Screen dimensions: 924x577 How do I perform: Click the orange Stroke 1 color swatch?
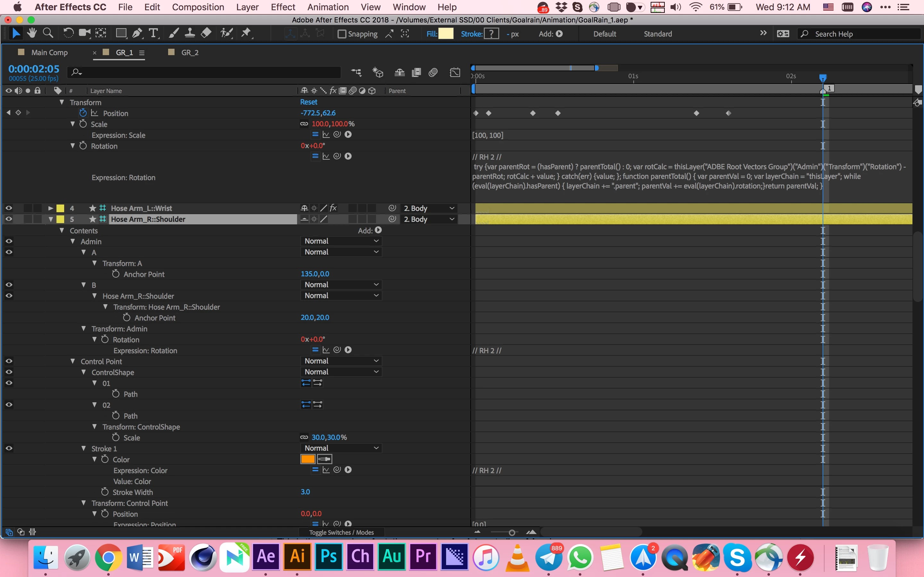(x=308, y=459)
